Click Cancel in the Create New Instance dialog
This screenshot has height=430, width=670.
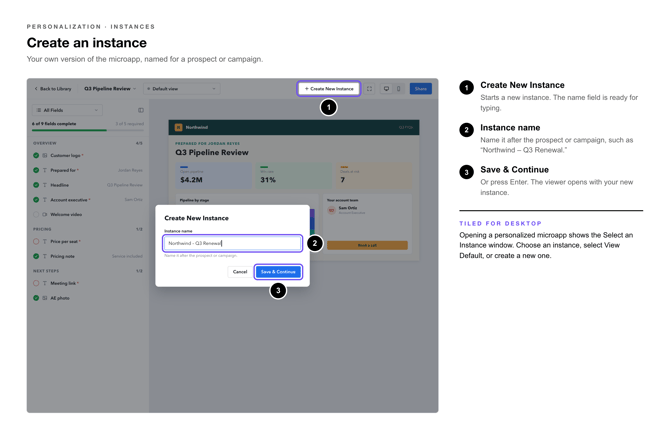click(x=240, y=272)
